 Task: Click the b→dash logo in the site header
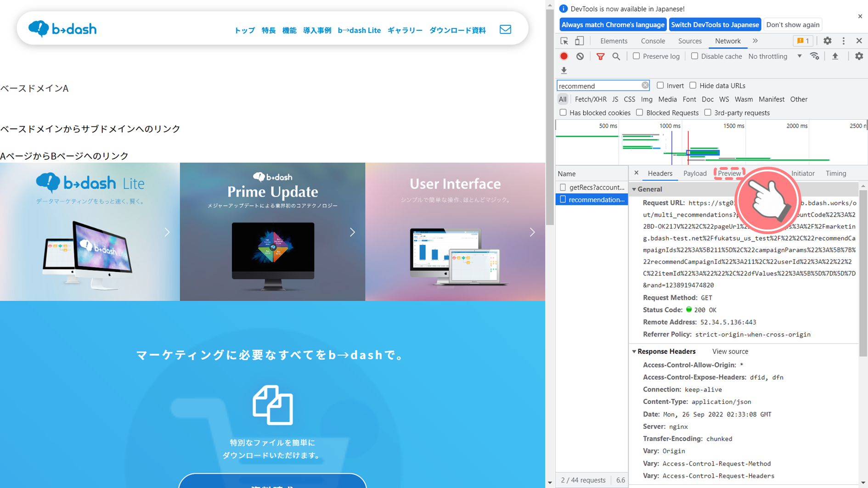tap(62, 29)
